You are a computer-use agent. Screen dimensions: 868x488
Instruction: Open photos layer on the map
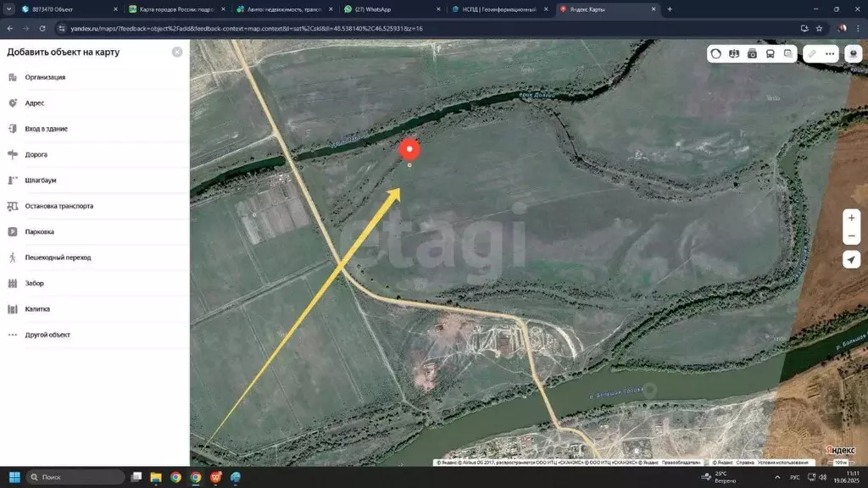752,53
